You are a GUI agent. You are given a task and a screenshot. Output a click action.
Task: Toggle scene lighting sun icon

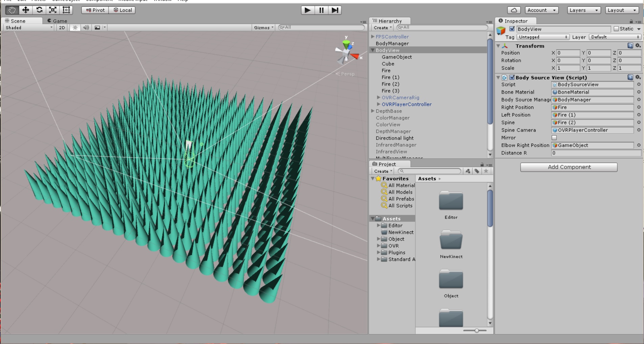pyautogui.click(x=75, y=28)
